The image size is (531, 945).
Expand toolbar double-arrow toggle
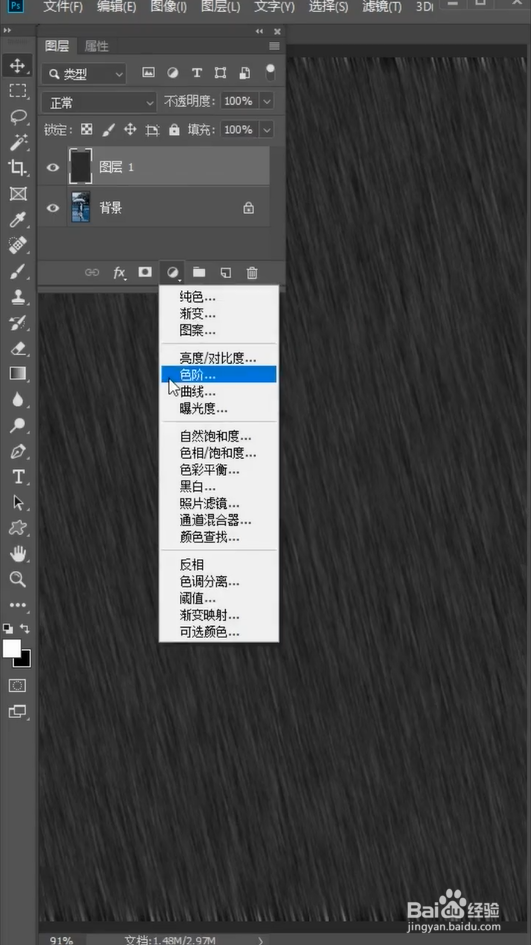[x=7, y=30]
